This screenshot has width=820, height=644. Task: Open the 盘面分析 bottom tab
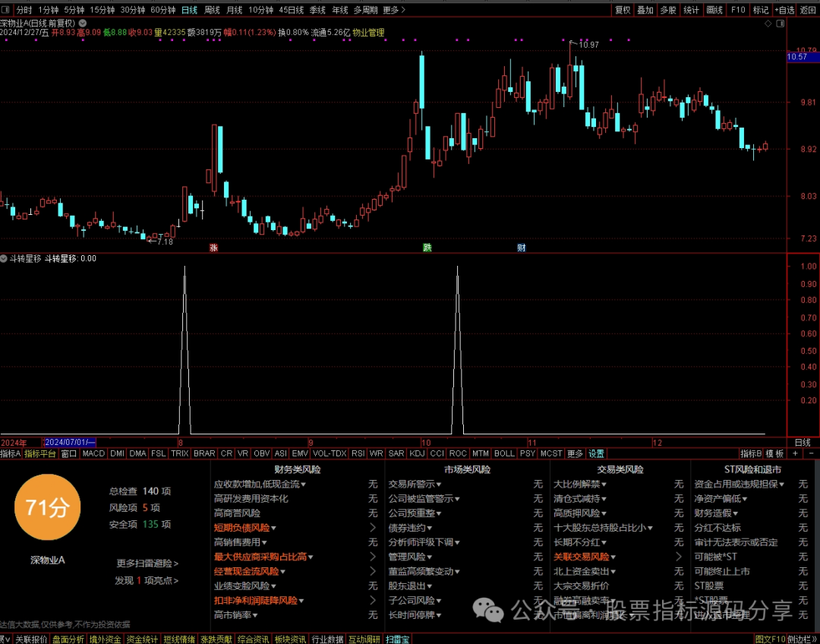(68, 639)
